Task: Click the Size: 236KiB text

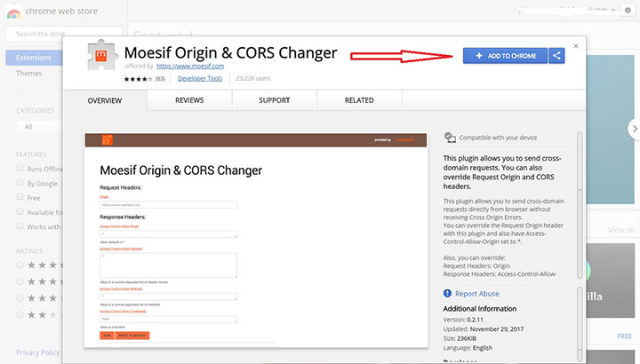Action: pyautogui.click(x=460, y=338)
